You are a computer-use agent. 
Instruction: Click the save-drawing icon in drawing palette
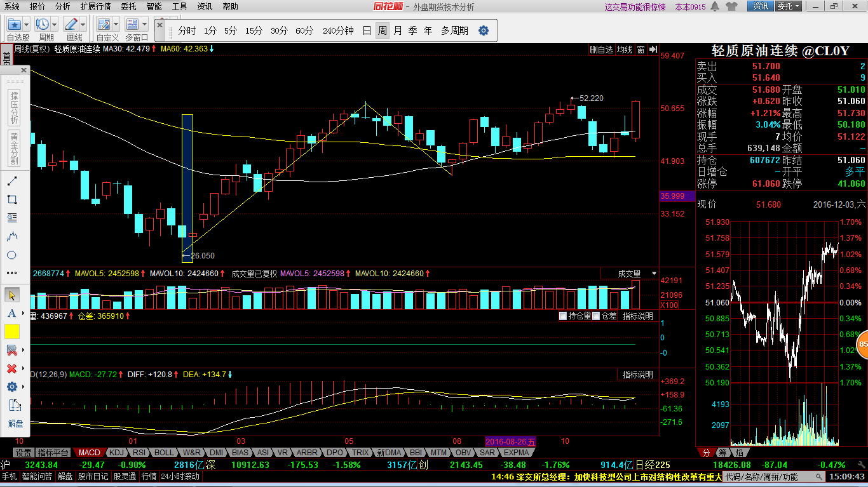(x=11, y=350)
